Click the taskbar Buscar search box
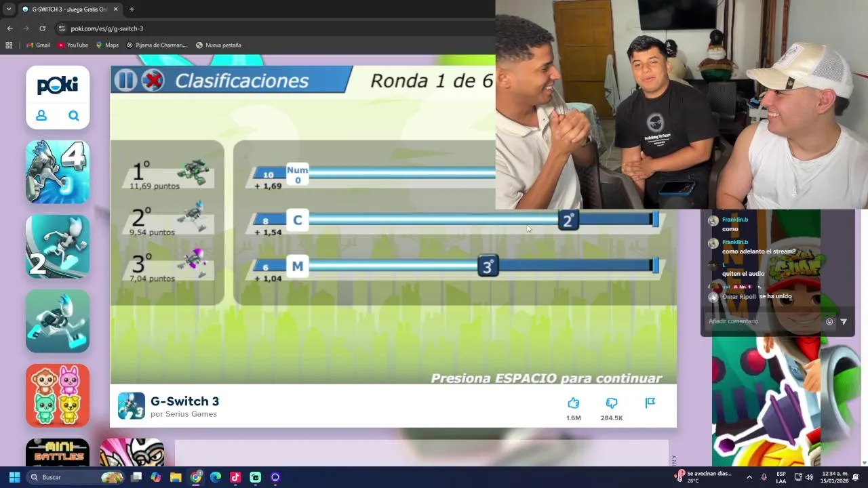This screenshot has width=868, height=488. coord(77,477)
